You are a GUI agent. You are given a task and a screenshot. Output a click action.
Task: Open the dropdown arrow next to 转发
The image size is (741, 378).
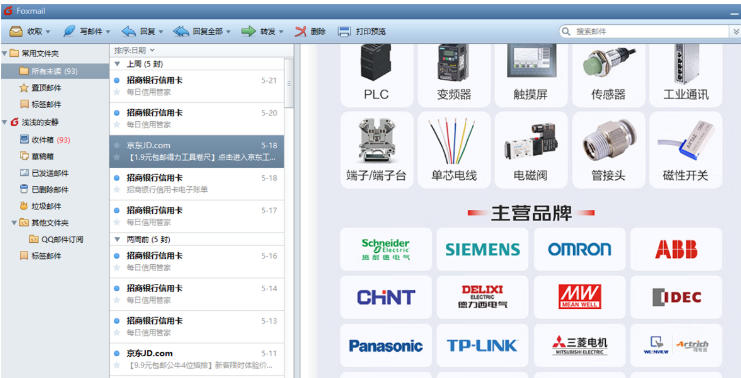(x=281, y=32)
